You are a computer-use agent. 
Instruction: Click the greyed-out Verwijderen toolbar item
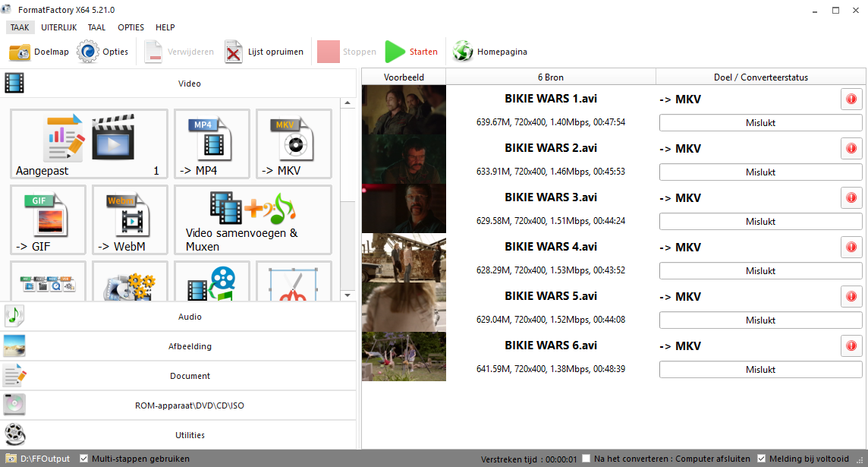click(x=179, y=52)
